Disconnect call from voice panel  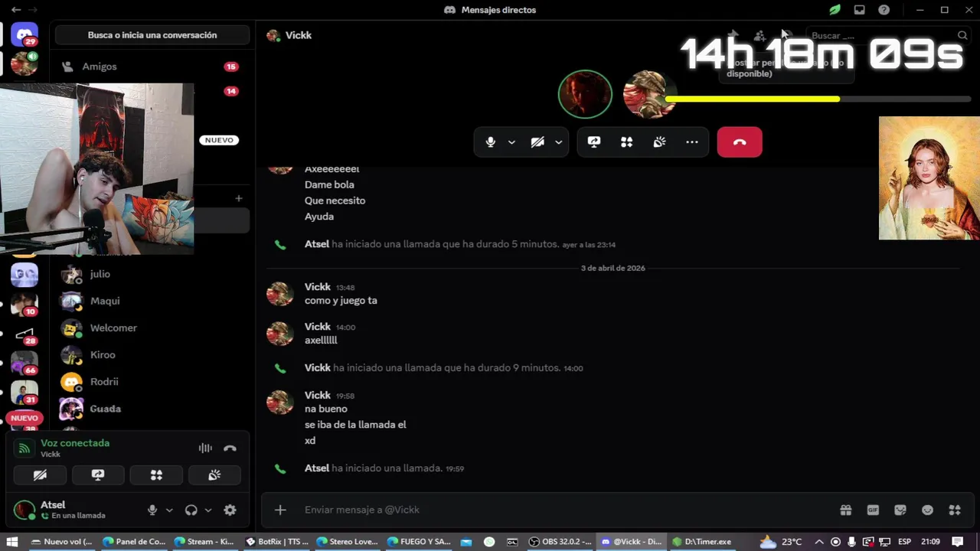coord(230,448)
